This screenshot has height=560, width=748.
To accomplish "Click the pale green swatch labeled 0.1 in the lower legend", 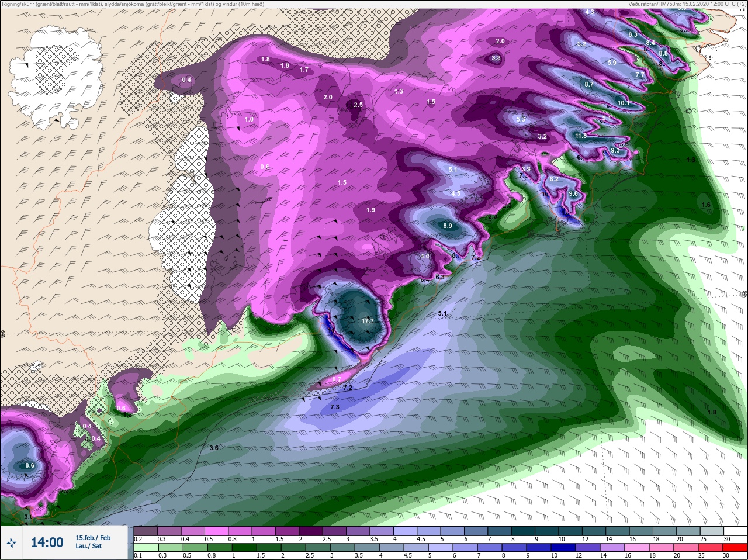I will pyautogui.click(x=146, y=548).
